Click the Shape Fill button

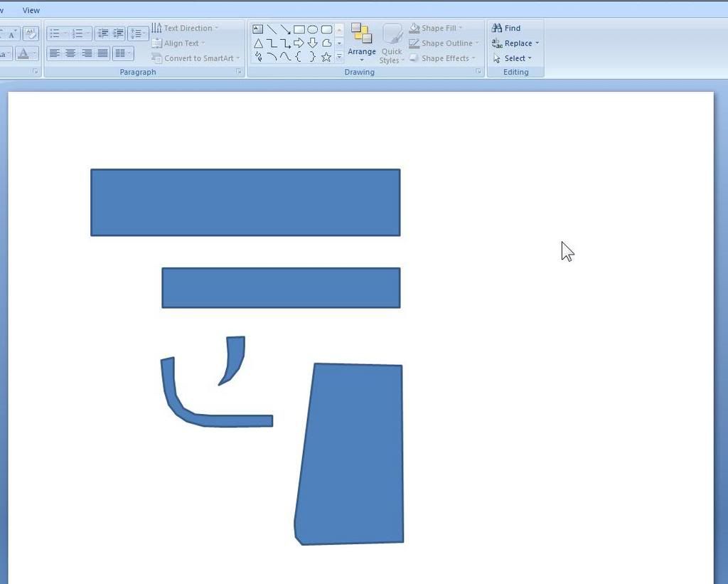pos(436,28)
